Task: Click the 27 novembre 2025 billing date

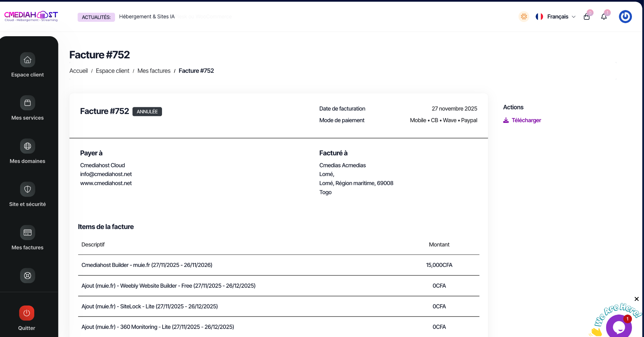Action: click(x=454, y=109)
